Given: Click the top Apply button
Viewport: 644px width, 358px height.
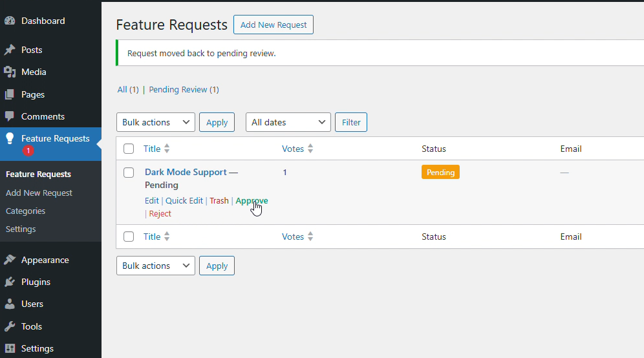Looking at the screenshot, I should pos(217,122).
